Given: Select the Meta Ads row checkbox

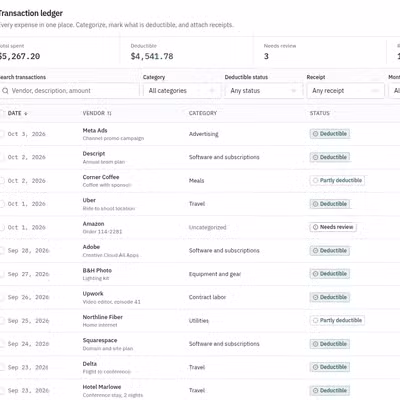Looking at the screenshot, I should (1, 134).
